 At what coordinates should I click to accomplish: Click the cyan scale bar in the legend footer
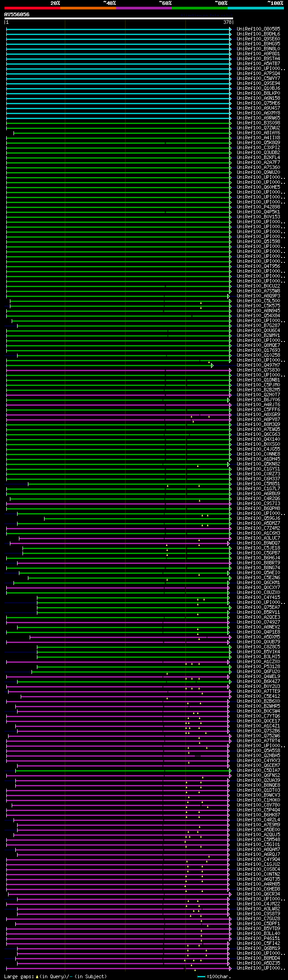pos(201,976)
